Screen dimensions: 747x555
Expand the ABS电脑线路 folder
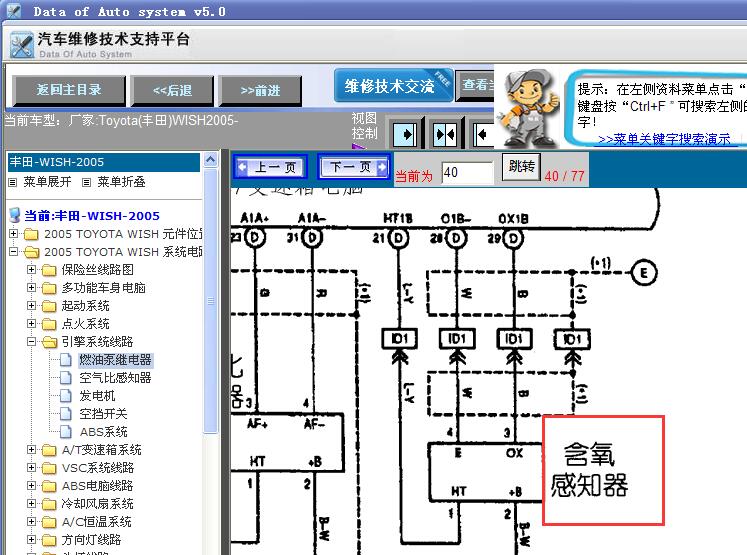coord(31,485)
